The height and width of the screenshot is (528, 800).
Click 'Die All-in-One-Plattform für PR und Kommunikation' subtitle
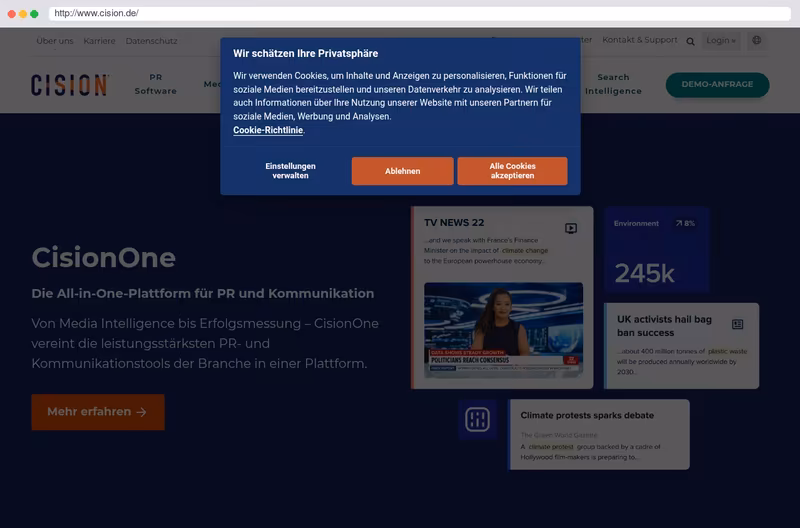pyautogui.click(x=203, y=293)
